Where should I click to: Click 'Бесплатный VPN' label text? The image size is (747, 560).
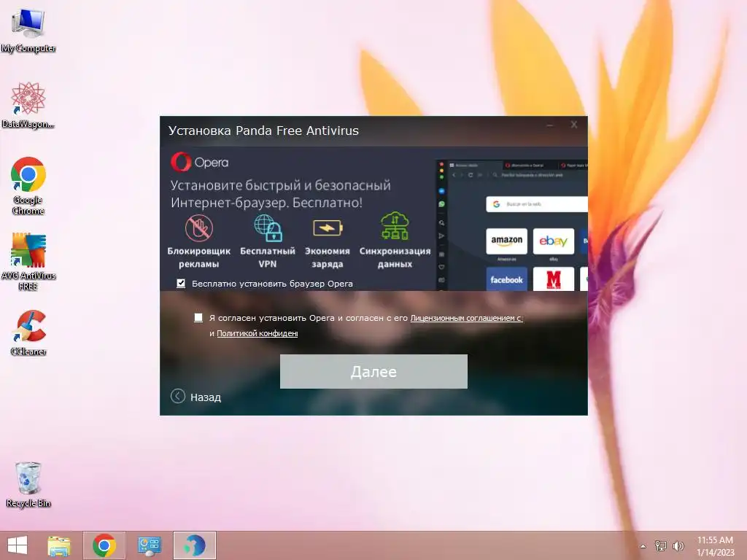pyautogui.click(x=268, y=257)
